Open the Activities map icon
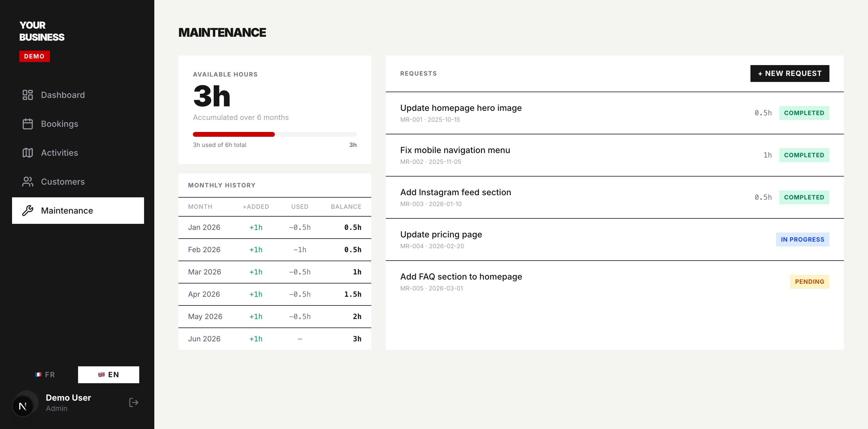 point(28,153)
